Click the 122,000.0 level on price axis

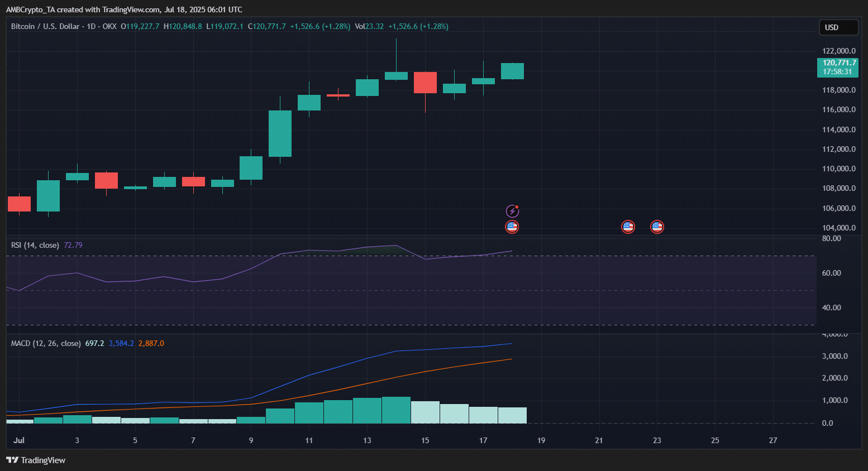pyautogui.click(x=838, y=51)
